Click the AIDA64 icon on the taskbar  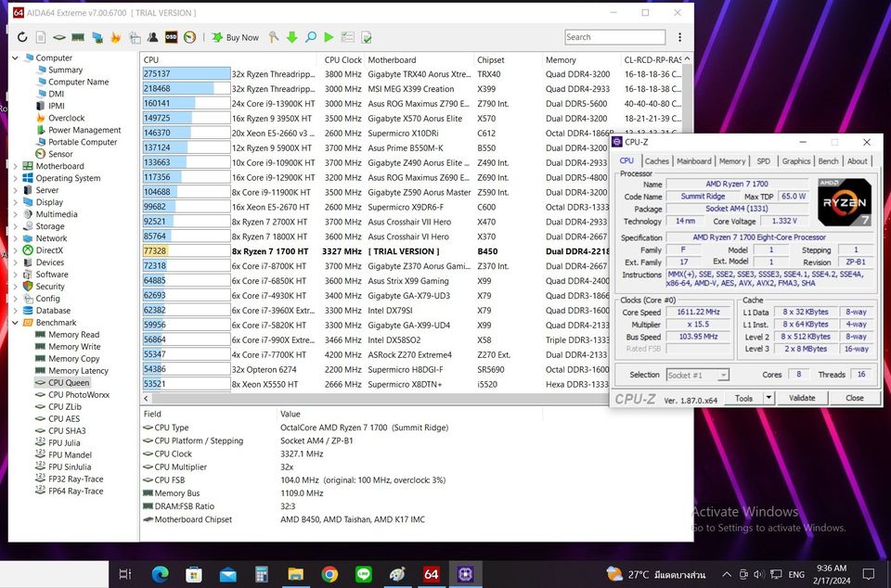coord(431,573)
